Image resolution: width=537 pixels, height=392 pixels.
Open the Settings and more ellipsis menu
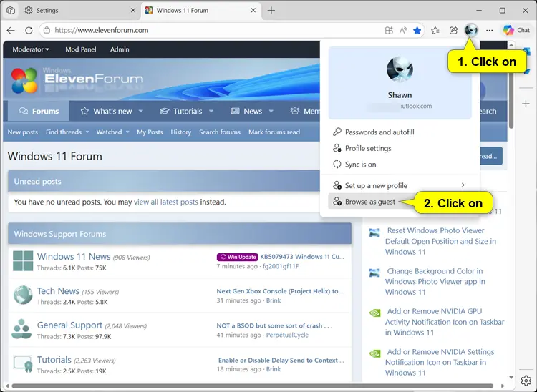pyautogui.click(x=490, y=31)
